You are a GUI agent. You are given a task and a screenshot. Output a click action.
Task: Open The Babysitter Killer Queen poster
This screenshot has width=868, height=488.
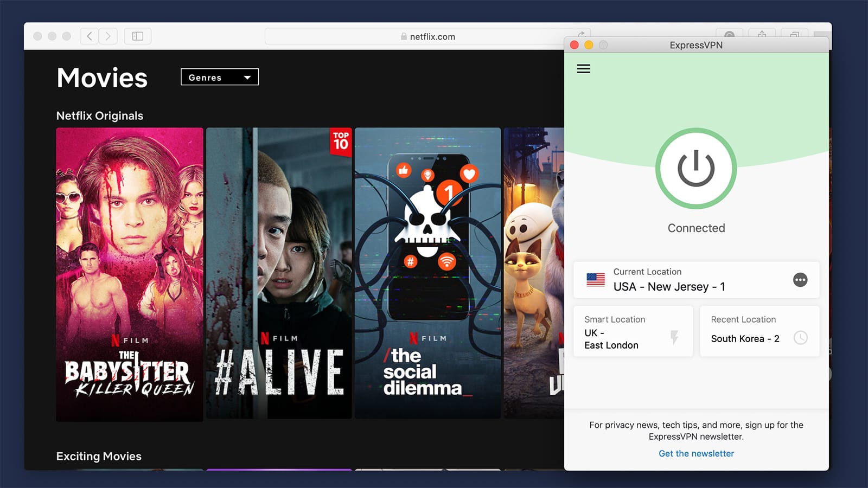[x=130, y=274]
